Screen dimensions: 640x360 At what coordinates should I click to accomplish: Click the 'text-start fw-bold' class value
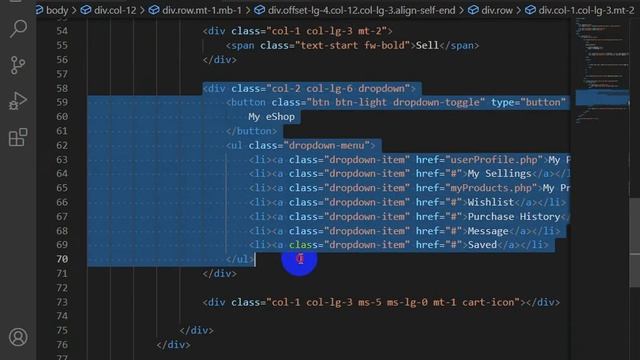tap(352, 45)
